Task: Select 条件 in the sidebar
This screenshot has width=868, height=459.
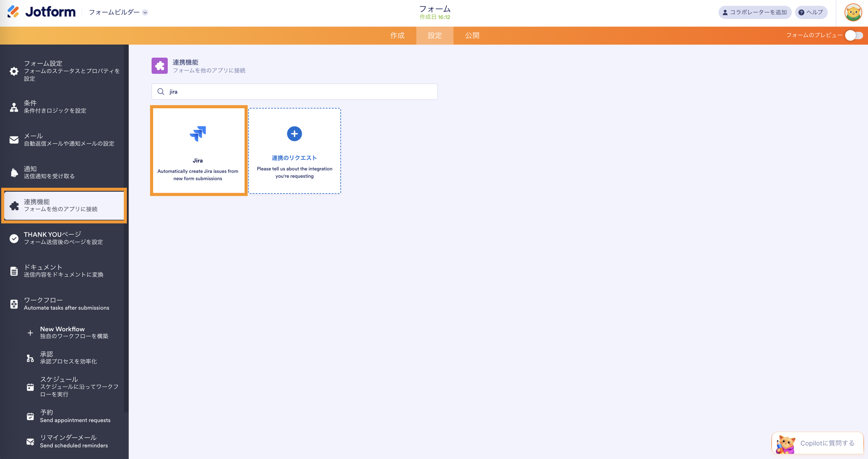Action: click(x=64, y=107)
